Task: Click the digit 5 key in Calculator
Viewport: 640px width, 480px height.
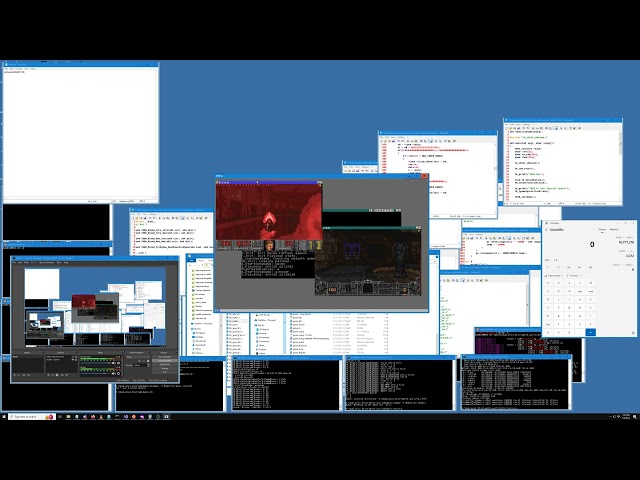Action: (569, 316)
